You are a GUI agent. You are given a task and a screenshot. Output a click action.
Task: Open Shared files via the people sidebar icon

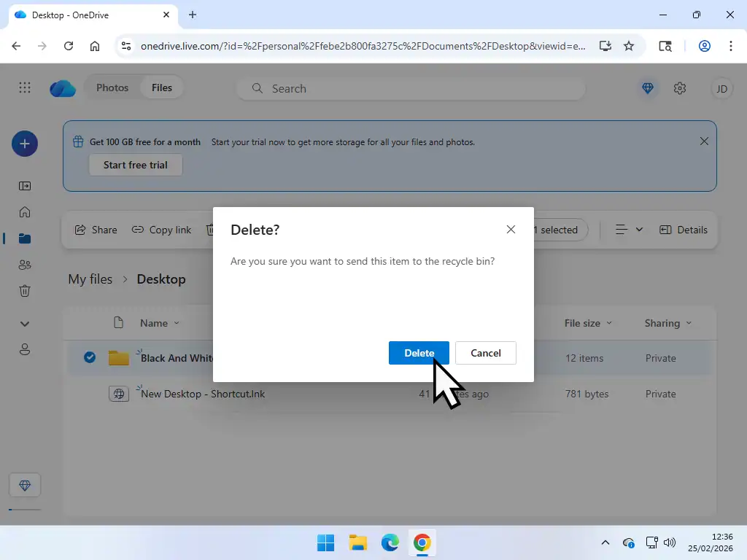click(25, 265)
